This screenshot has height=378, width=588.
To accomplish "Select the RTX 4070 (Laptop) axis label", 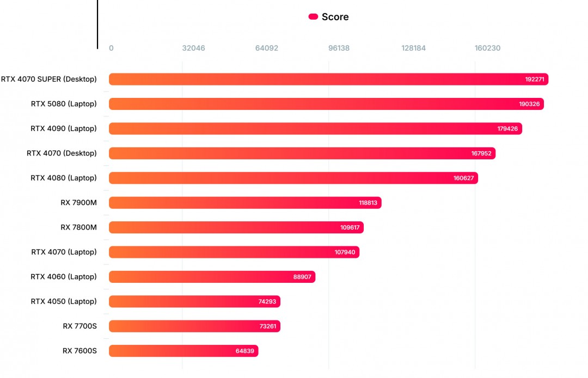I will pyautogui.click(x=64, y=252).
